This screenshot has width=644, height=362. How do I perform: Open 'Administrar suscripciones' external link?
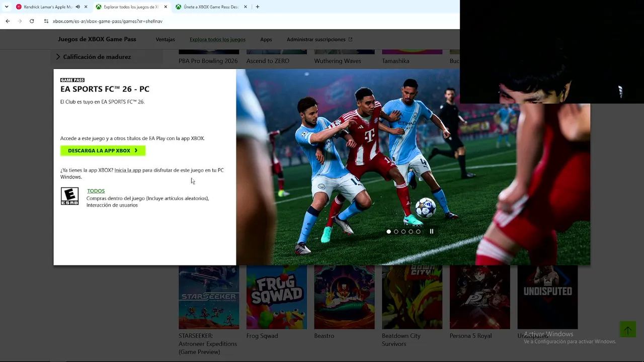(319, 40)
